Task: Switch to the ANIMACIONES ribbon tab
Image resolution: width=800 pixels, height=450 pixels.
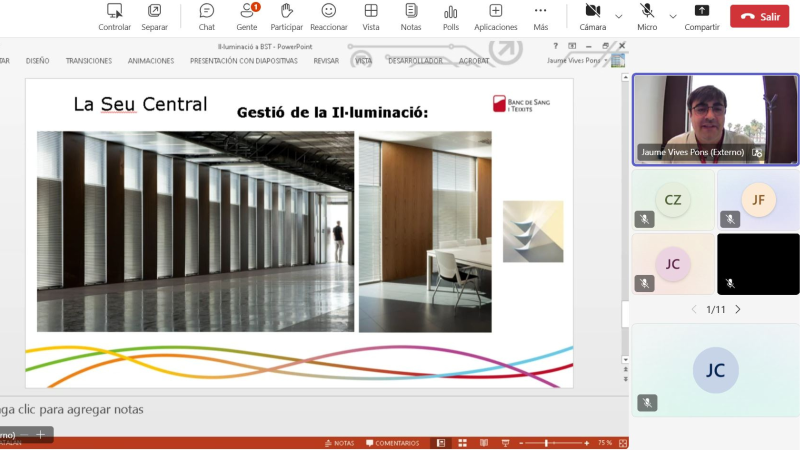Action: 151,61
